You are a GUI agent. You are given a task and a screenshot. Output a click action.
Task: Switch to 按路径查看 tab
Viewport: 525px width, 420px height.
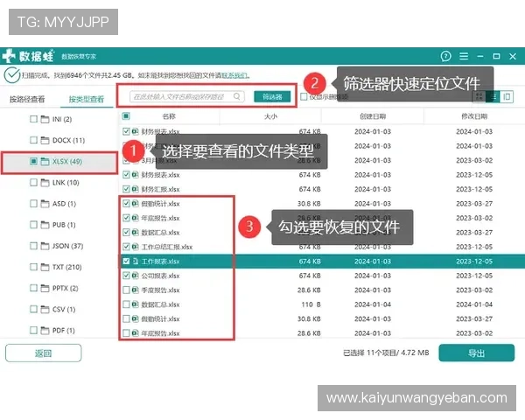pos(27,99)
